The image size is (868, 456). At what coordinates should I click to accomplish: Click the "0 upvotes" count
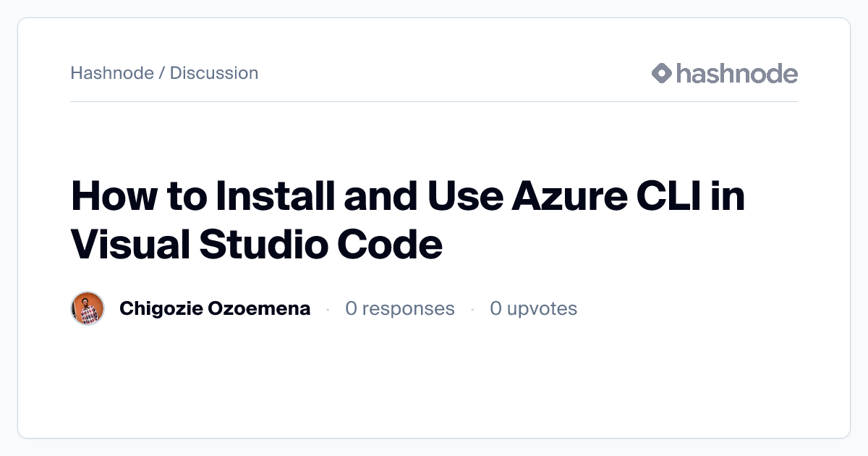(x=533, y=309)
